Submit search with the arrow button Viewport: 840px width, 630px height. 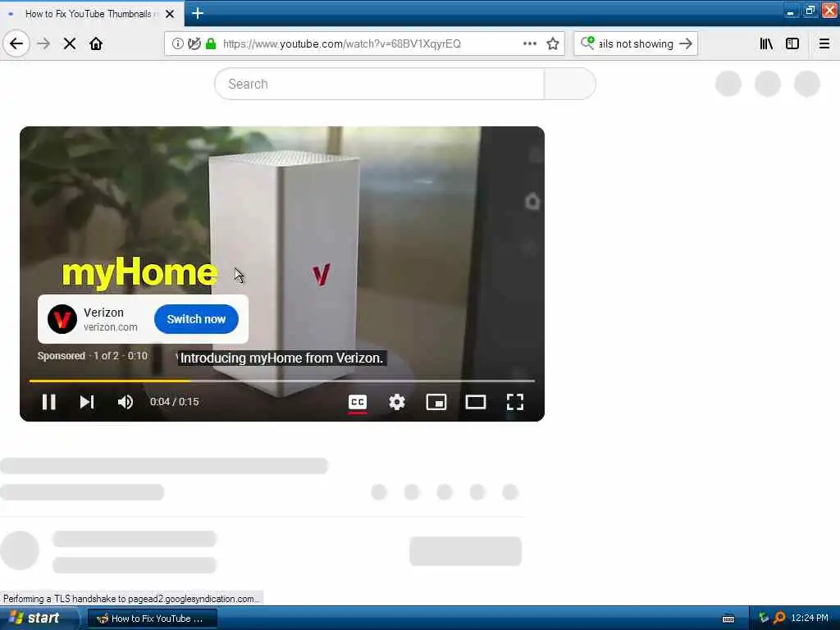coord(686,43)
